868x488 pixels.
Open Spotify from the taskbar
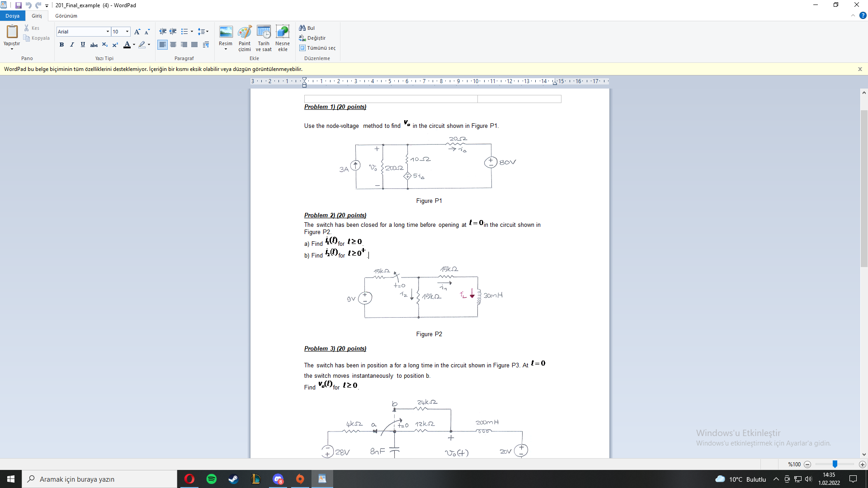[212, 479]
